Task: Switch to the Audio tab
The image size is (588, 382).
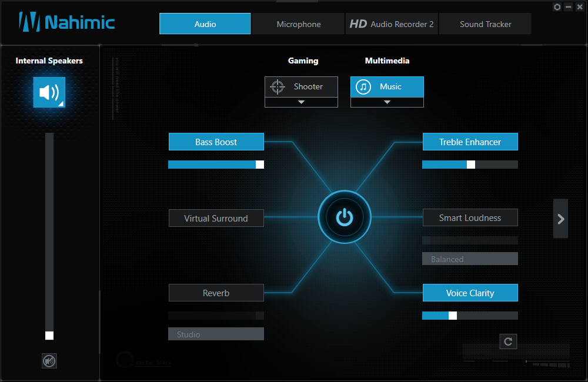Action: pyautogui.click(x=205, y=24)
